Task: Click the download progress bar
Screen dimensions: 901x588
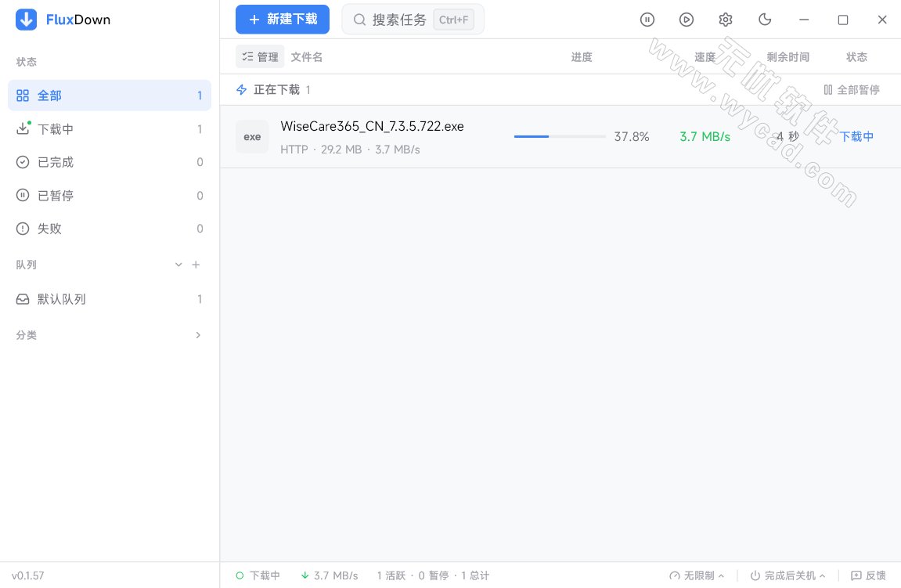Action: tap(560, 137)
